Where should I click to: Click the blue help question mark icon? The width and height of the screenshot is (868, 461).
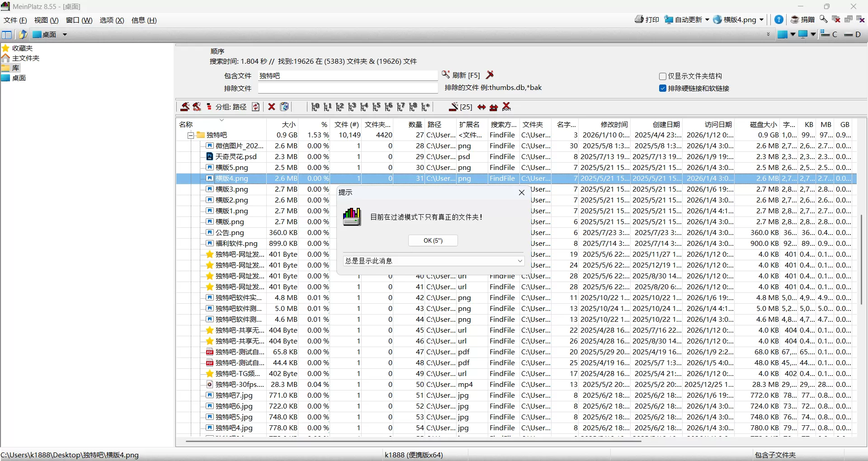(x=779, y=20)
